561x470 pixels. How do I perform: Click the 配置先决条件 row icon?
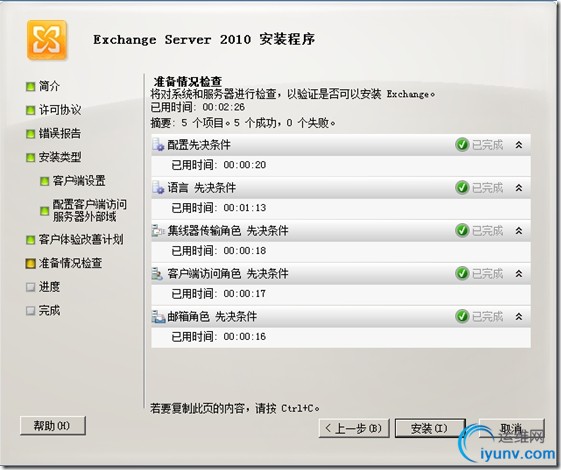(158, 145)
